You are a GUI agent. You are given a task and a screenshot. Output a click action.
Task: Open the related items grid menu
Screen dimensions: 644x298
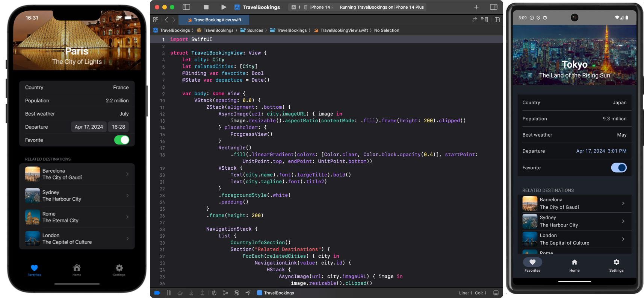coord(156,20)
